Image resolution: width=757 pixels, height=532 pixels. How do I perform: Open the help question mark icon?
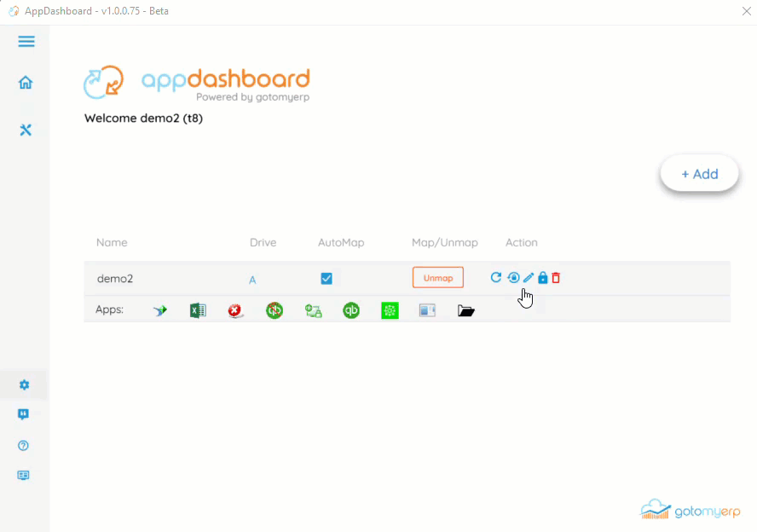click(x=23, y=445)
